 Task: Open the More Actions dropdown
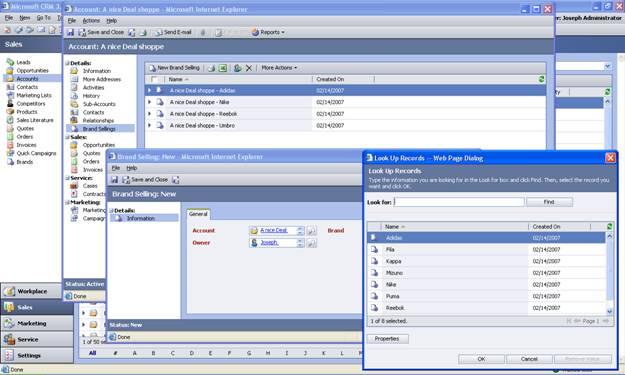pyautogui.click(x=279, y=68)
